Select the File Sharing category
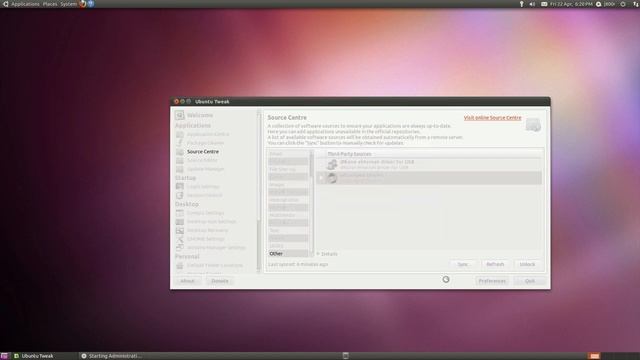Image resolution: width=640 pixels, height=360 pixels. point(288,169)
